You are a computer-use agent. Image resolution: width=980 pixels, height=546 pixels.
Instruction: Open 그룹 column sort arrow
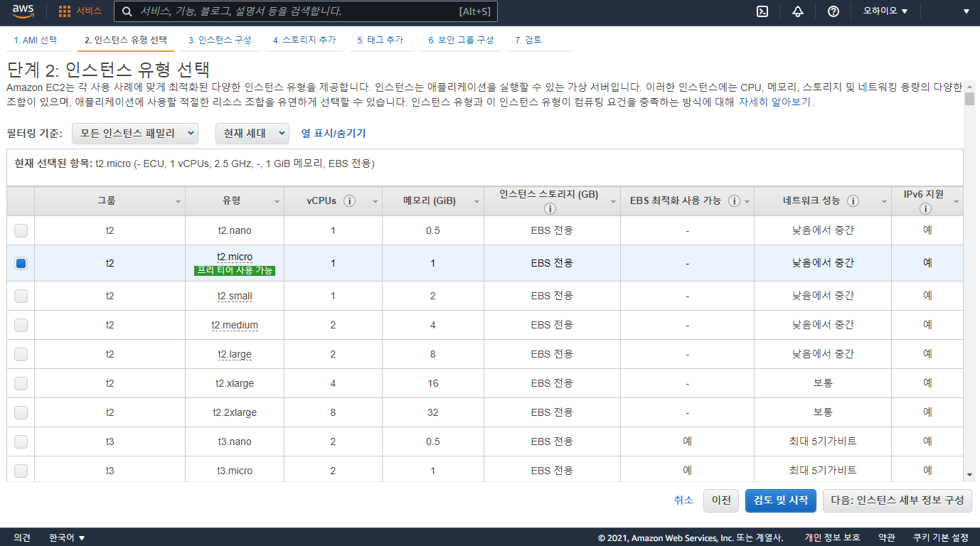click(x=178, y=202)
